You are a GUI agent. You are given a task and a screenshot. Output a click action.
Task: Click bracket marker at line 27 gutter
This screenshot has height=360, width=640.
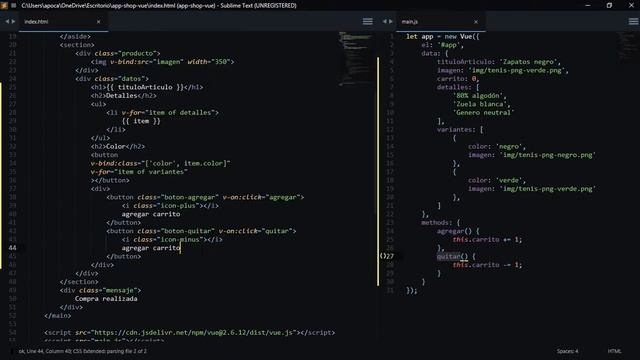382,256
